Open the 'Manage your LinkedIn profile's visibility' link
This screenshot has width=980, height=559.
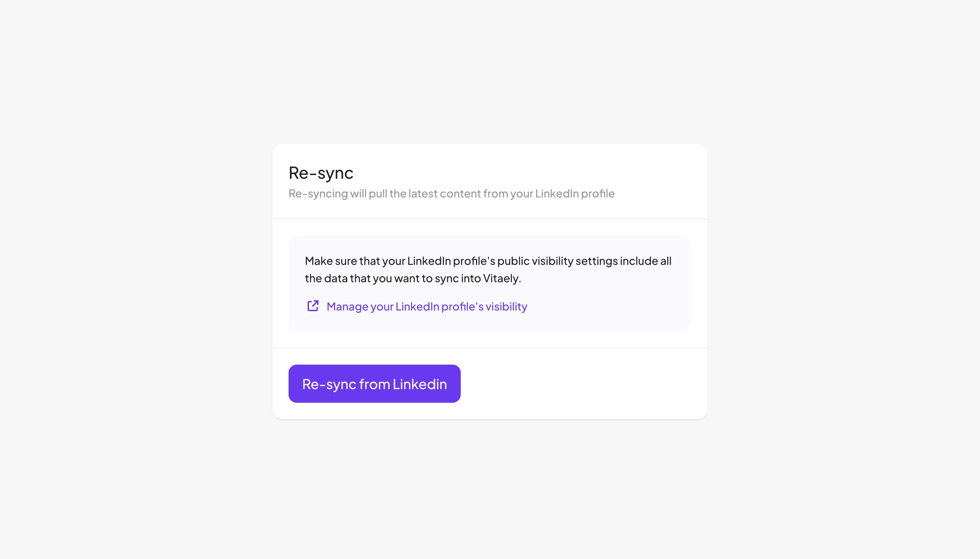point(426,306)
